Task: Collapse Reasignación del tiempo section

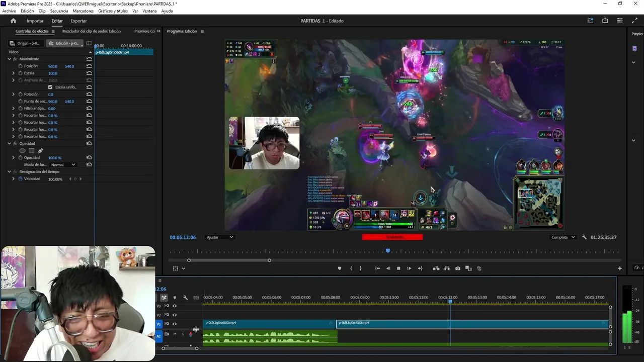Action: point(9,171)
